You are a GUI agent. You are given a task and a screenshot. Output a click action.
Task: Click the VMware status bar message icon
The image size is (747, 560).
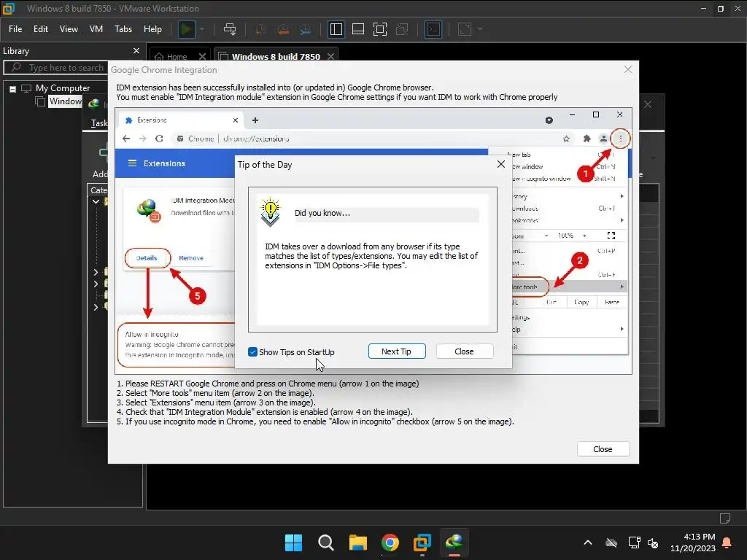coord(725,518)
